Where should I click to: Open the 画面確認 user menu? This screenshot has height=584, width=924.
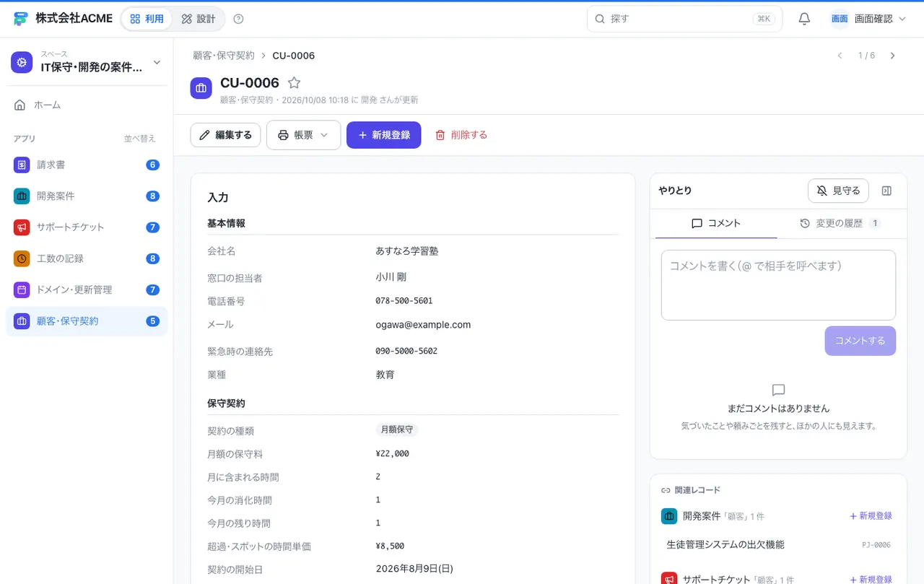point(868,19)
